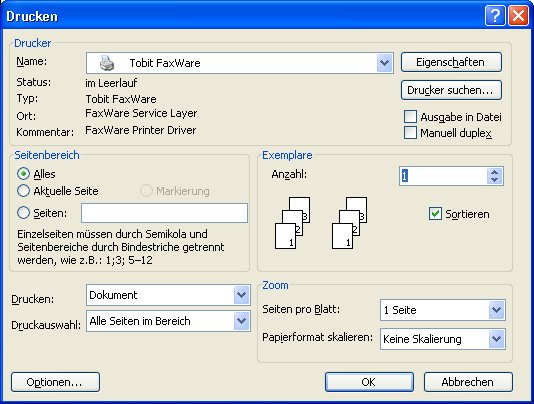Enable the Ausgabe in Datei checkbox
534x404 pixels.
pos(410,116)
